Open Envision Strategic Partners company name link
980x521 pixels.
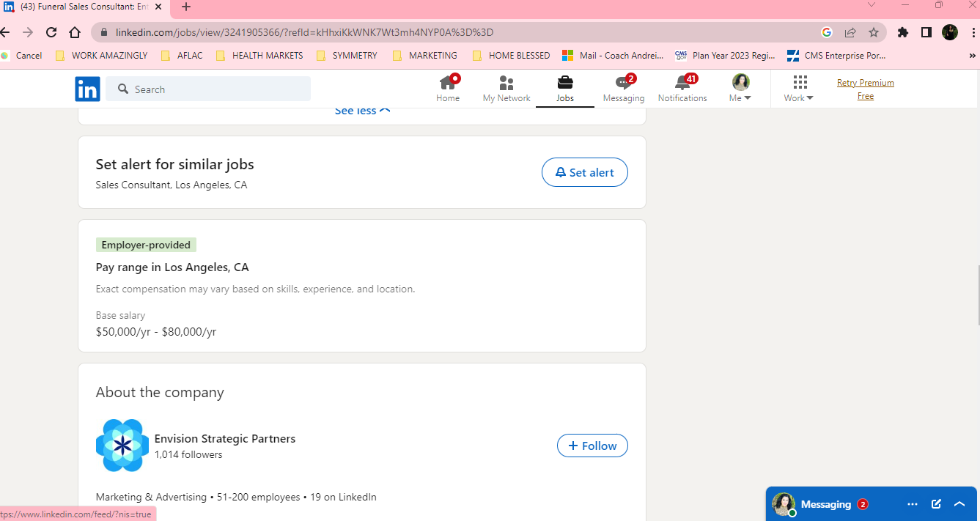pos(225,438)
